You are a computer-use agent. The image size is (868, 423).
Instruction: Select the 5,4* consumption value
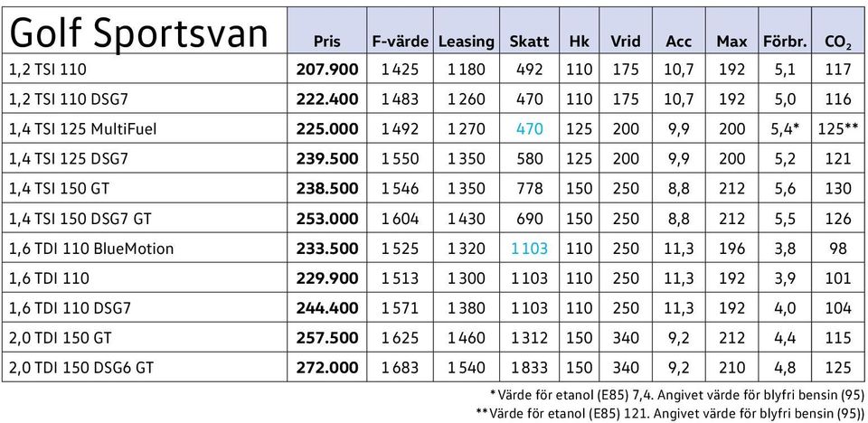click(786, 129)
